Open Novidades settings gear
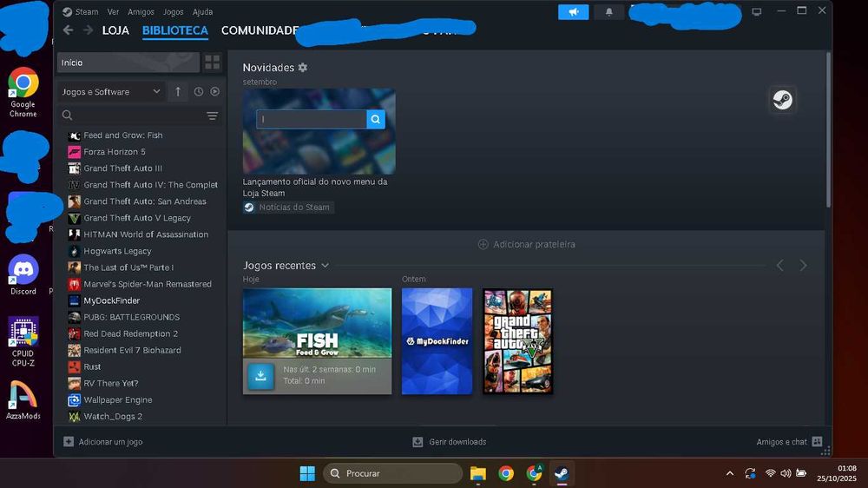This screenshot has width=868, height=488. point(302,68)
